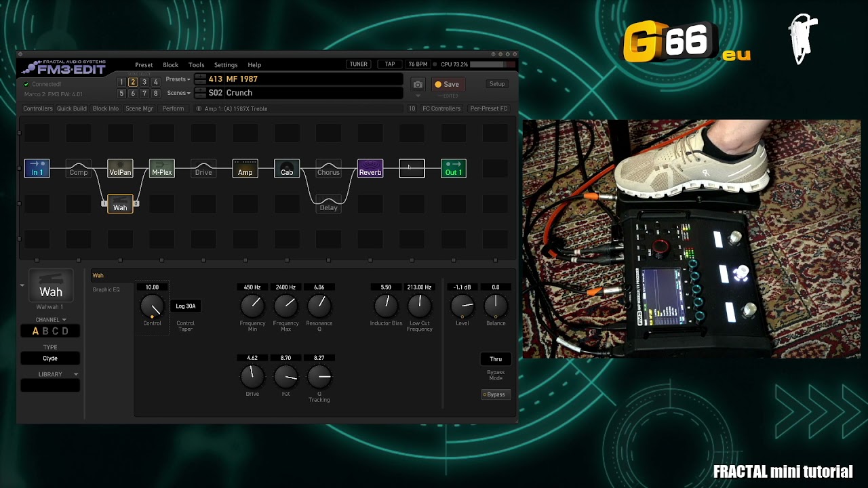
Task: Open the Preset menu
Action: [x=144, y=65]
